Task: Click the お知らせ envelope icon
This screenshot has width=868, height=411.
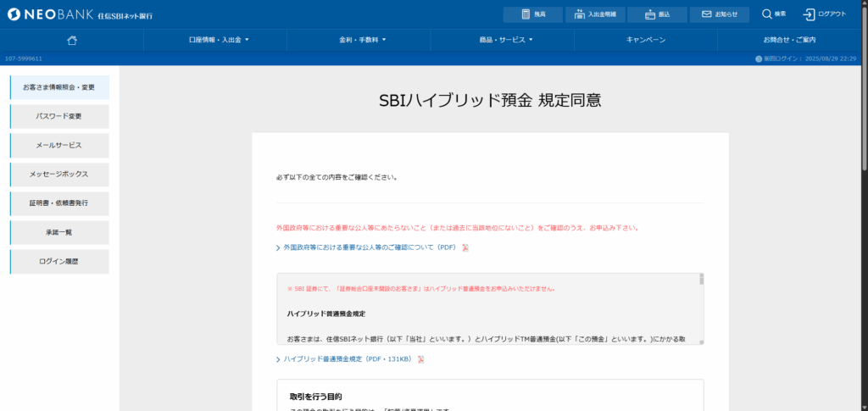Action: point(706,14)
